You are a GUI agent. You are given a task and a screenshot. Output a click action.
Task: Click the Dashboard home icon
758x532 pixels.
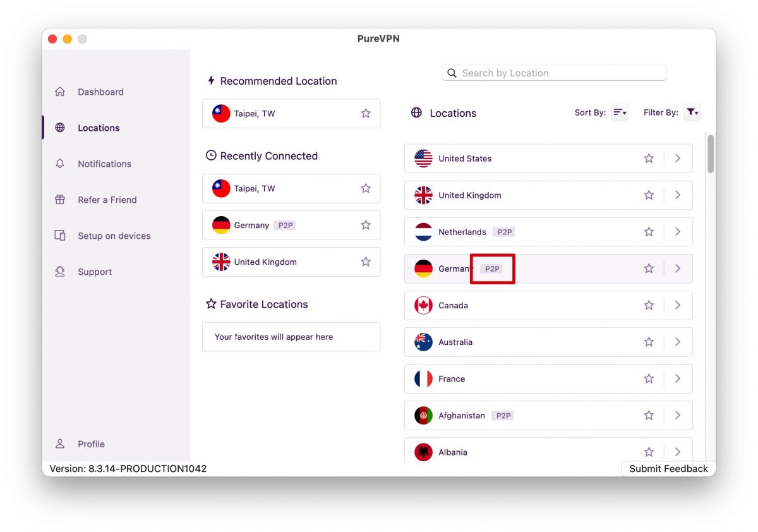click(60, 92)
